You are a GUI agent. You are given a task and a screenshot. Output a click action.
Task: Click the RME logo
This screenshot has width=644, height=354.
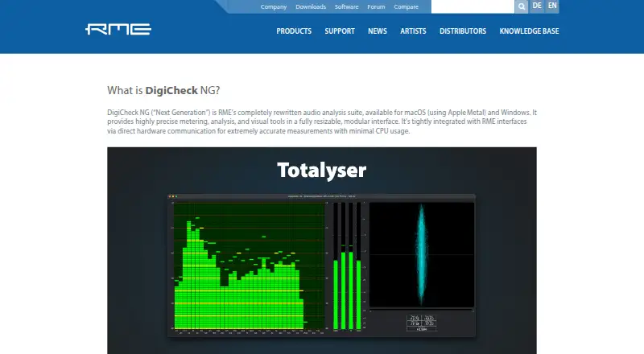[118, 29]
